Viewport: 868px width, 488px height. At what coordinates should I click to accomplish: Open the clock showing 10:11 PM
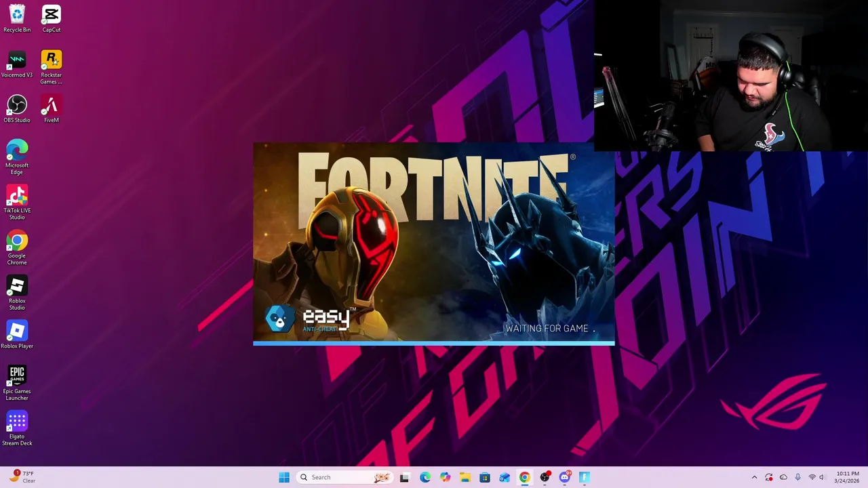[848, 477]
